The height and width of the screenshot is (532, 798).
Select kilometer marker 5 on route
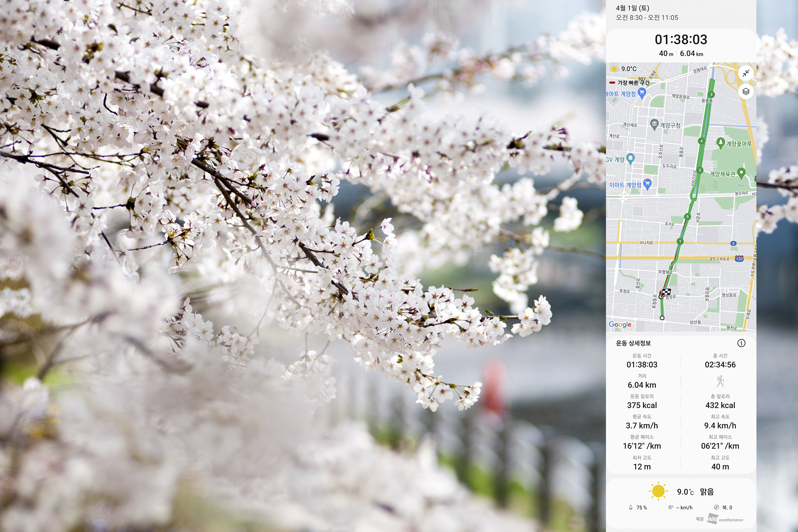tap(687, 217)
